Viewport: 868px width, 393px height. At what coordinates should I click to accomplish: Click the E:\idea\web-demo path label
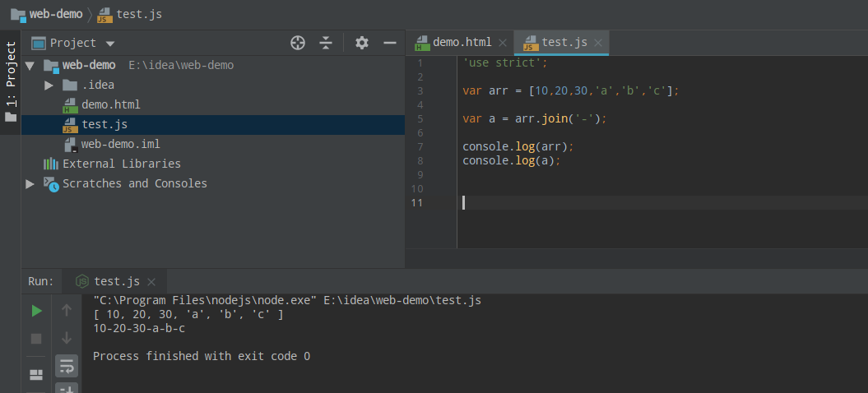(181, 65)
